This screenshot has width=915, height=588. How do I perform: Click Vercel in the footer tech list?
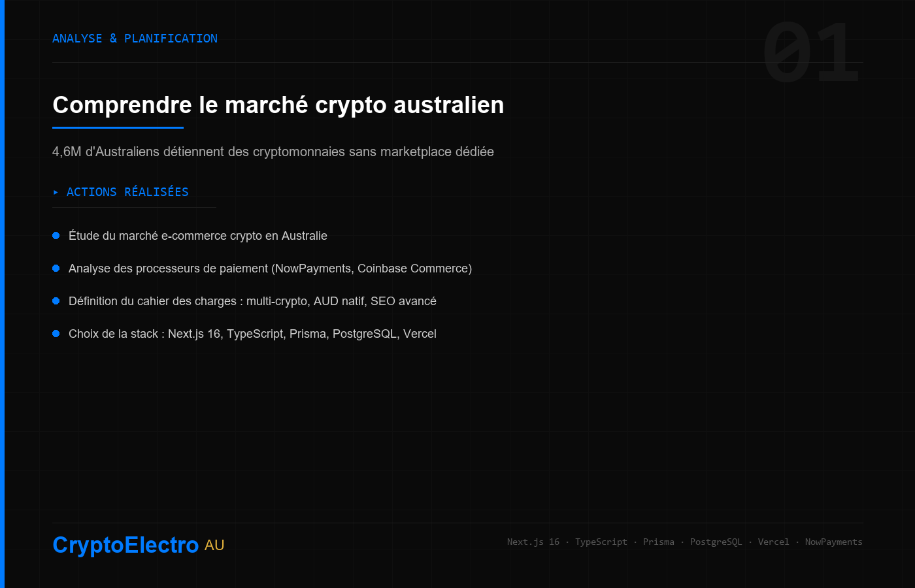click(x=774, y=542)
